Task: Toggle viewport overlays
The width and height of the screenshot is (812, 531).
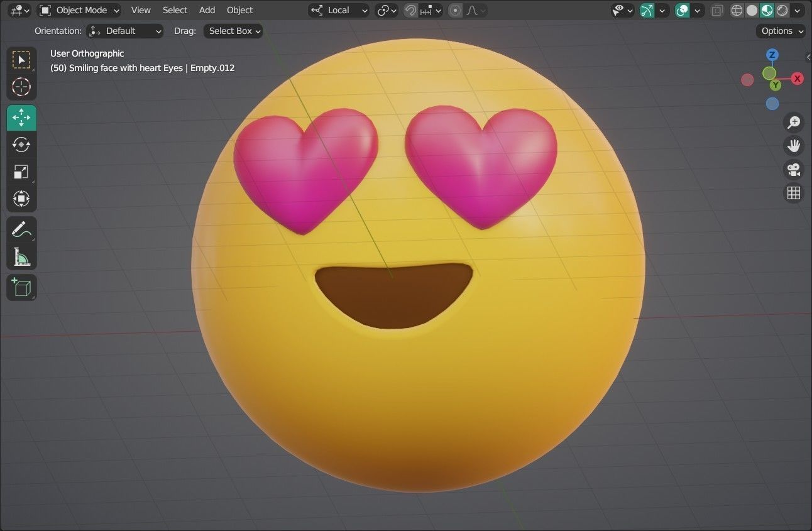Action: coord(682,10)
